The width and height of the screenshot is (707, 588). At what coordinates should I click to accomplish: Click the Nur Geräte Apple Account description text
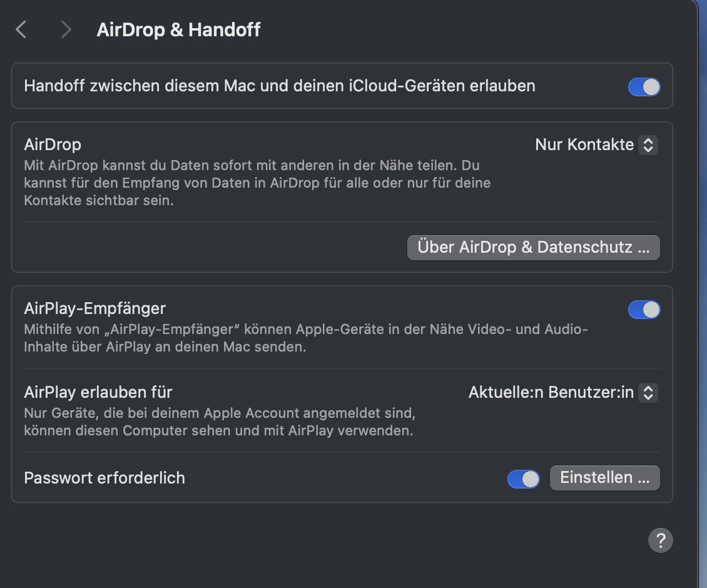(219, 422)
